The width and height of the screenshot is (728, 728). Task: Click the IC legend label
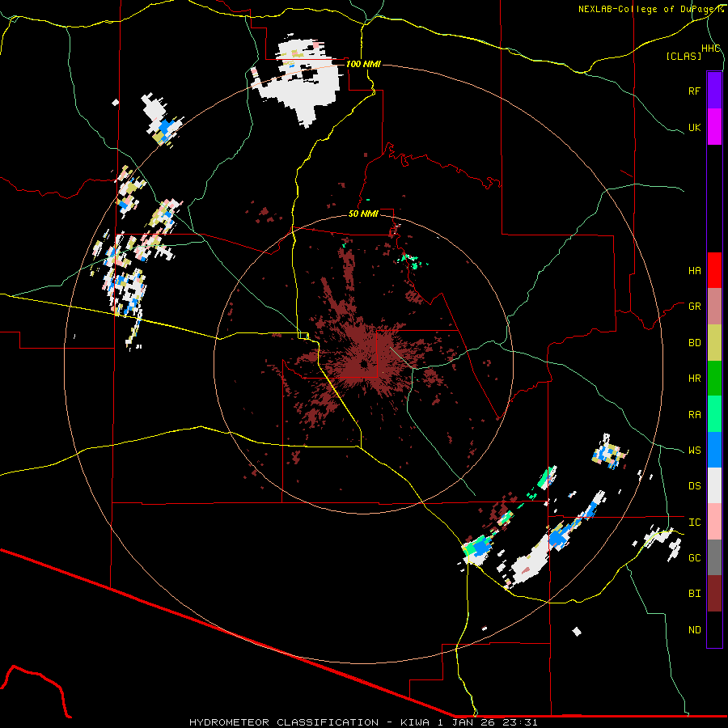pos(694,523)
